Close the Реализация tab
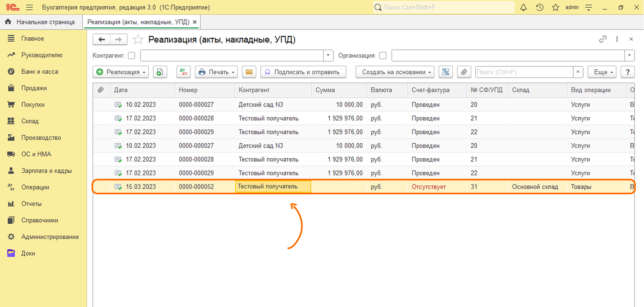This screenshot has height=307, width=644. (x=195, y=22)
